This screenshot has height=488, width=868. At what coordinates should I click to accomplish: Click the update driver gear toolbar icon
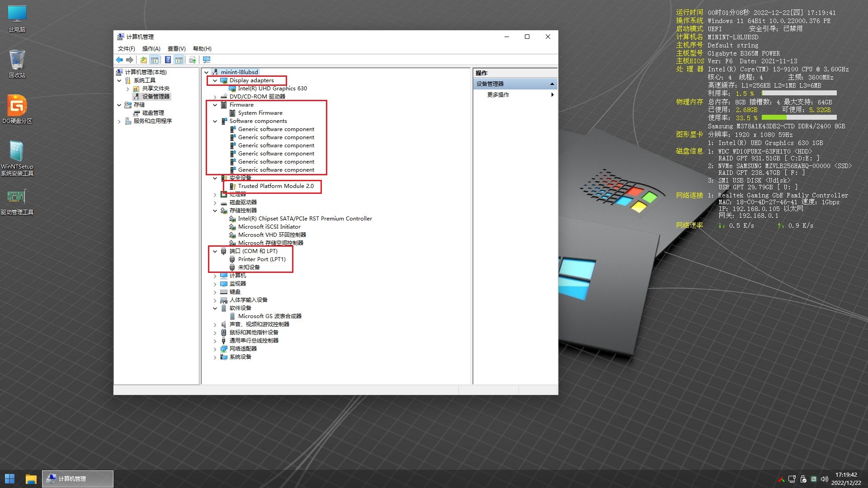pyautogui.click(x=193, y=60)
